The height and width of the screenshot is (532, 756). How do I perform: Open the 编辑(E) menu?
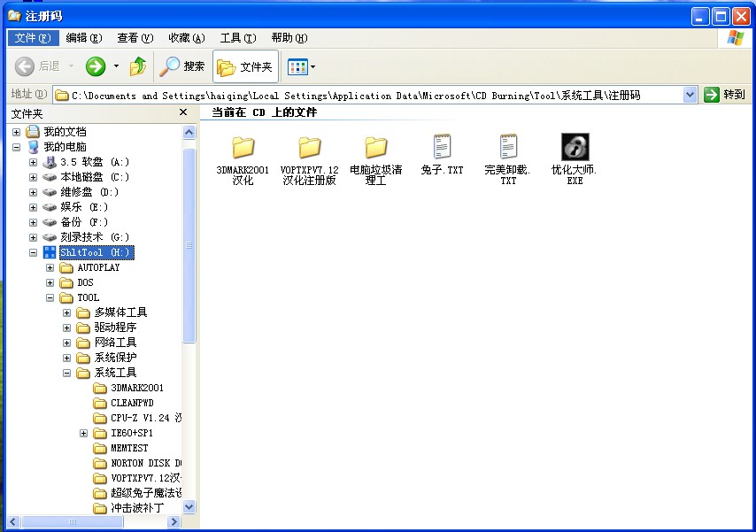tap(84, 38)
